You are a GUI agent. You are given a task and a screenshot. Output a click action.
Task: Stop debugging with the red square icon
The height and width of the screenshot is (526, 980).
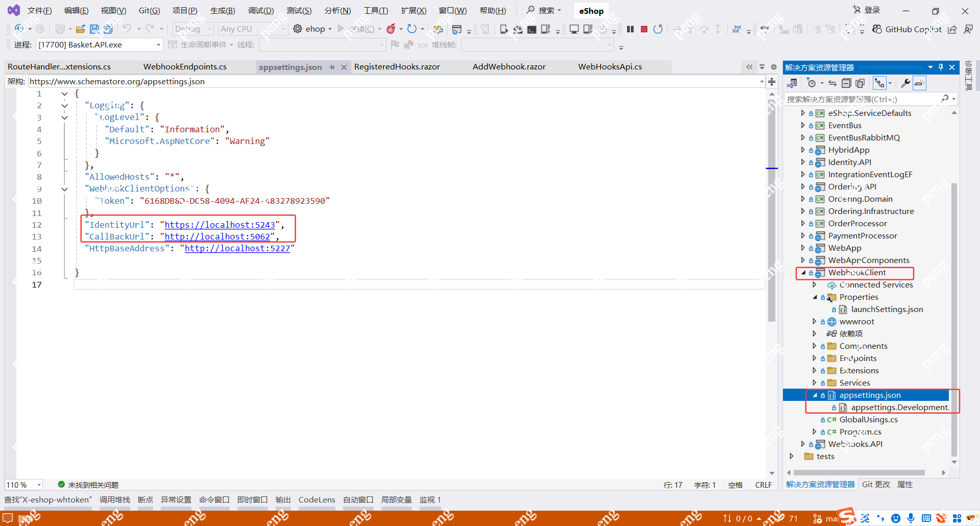pyautogui.click(x=644, y=29)
